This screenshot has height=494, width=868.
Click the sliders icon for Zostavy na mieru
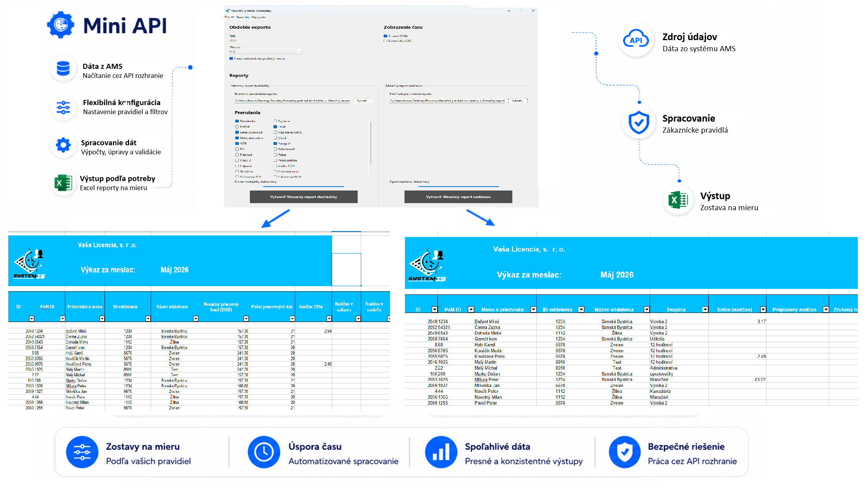[82, 452]
